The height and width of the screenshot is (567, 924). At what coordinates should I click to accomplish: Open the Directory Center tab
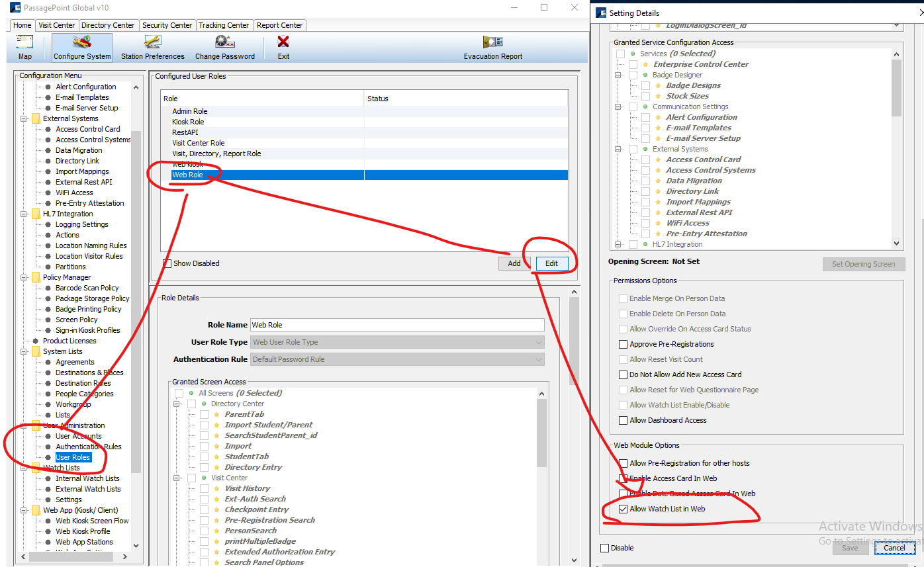[x=108, y=25]
